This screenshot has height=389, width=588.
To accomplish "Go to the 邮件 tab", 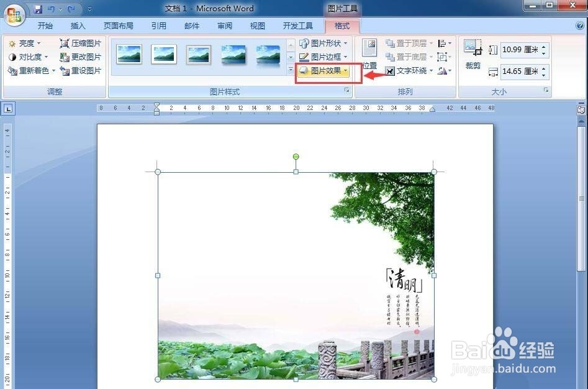I will (x=192, y=26).
